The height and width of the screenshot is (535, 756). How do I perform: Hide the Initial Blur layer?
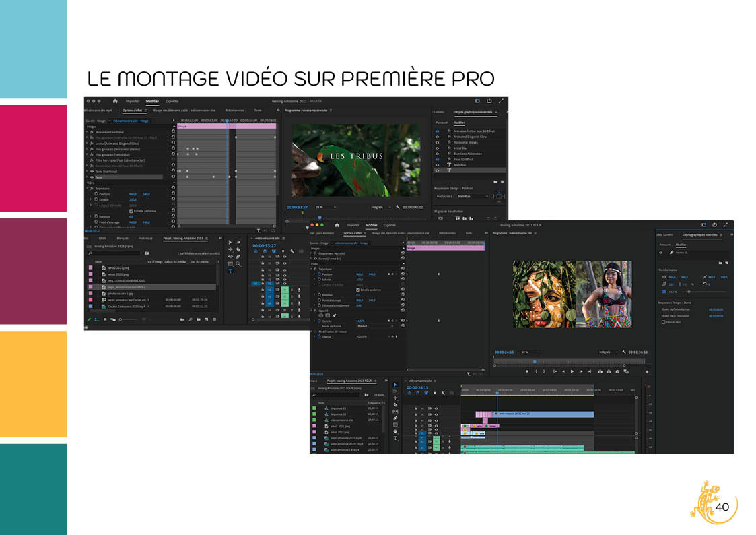438,148
